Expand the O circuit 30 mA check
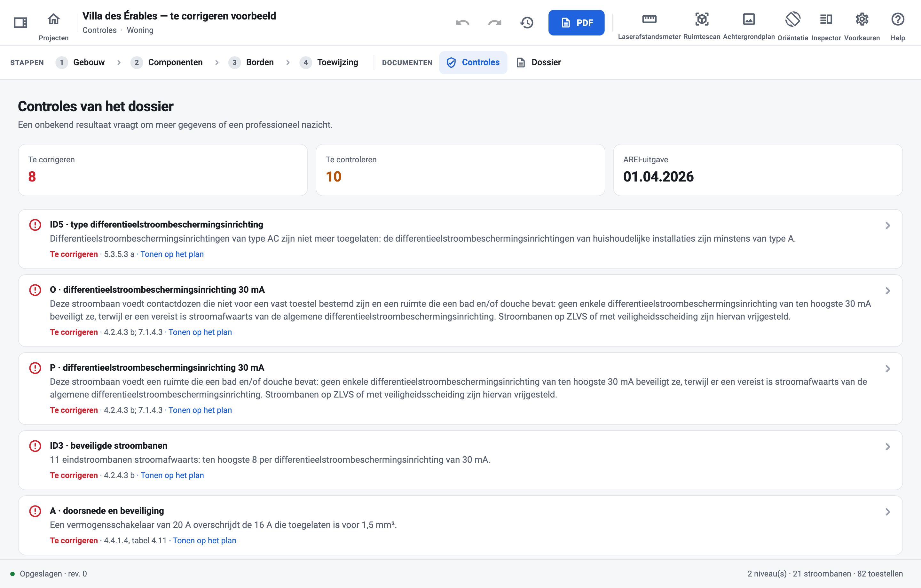This screenshot has height=588, width=921. click(888, 291)
